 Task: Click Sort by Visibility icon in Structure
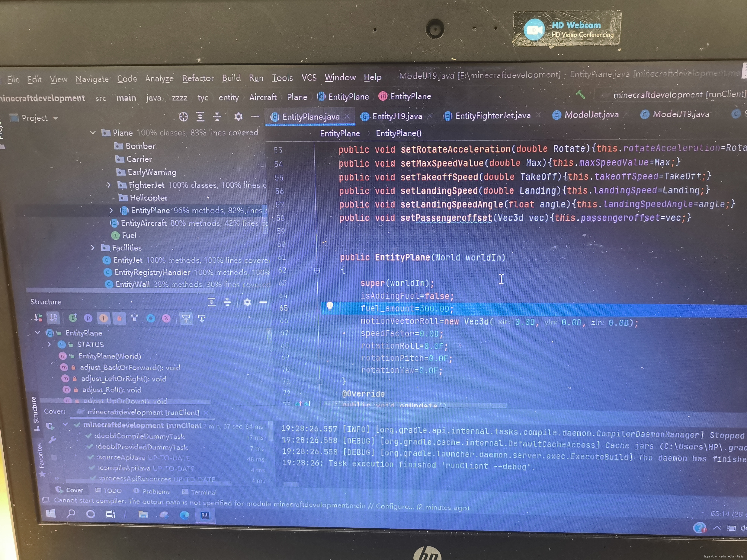tap(38, 318)
